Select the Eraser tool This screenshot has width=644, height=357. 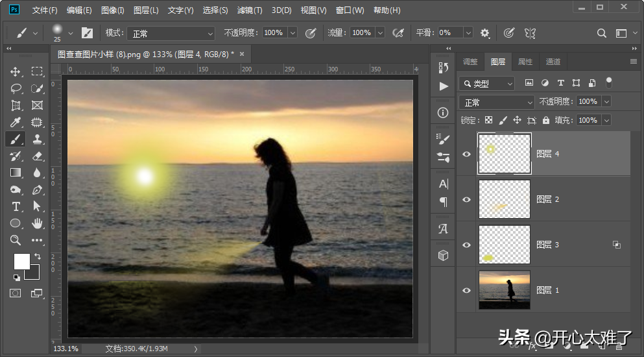coord(37,156)
